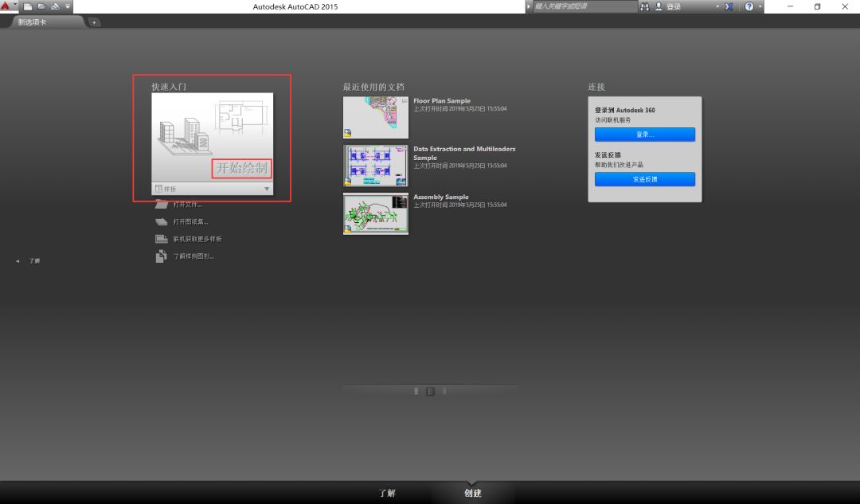860x504 pixels.
Task: Click Data Extraction and Multileaders Sample title
Action: pos(464,153)
